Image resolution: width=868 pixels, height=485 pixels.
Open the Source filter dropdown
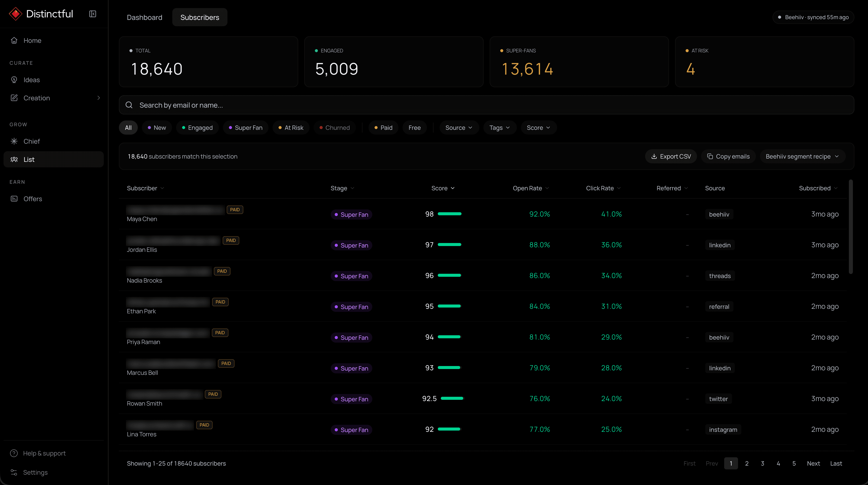(459, 128)
